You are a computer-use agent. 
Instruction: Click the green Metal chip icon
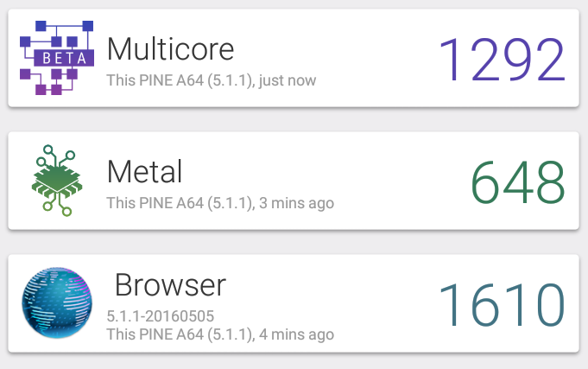click(57, 181)
